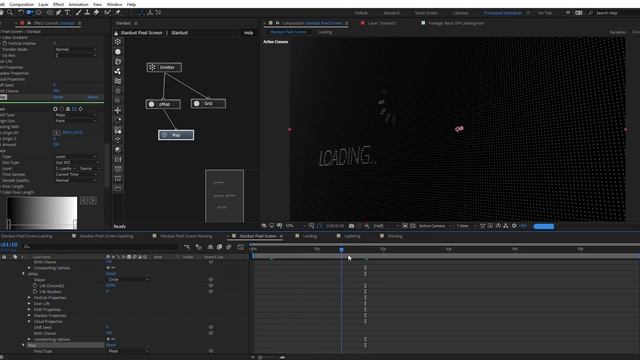Image resolution: width=640 pixels, height=360 pixels.
Task: Click the current time indicator in timeline
Action: (342, 249)
